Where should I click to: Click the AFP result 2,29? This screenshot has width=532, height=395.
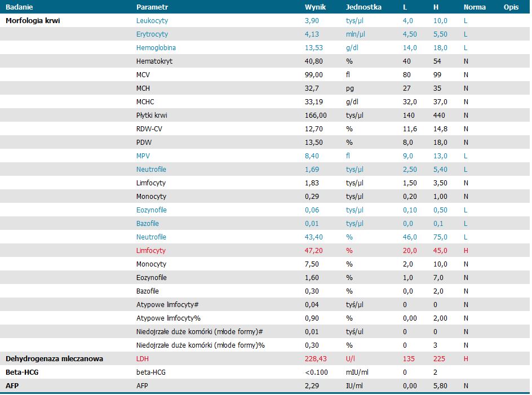pos(312,386)
